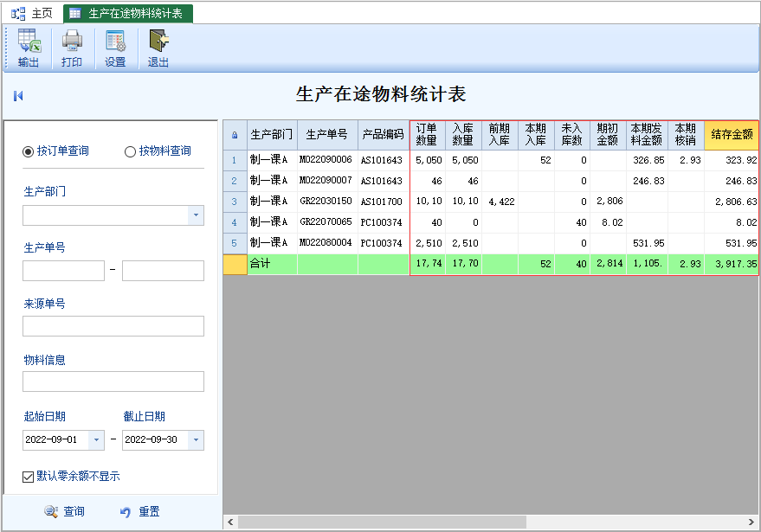The image size is (761, 532).
Task: Click product code AS101700 cell
Action: tap(382, 202)
